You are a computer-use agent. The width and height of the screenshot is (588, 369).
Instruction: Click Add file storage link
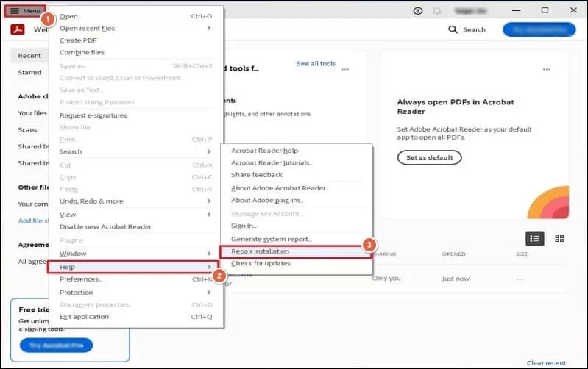pos(33,221)
